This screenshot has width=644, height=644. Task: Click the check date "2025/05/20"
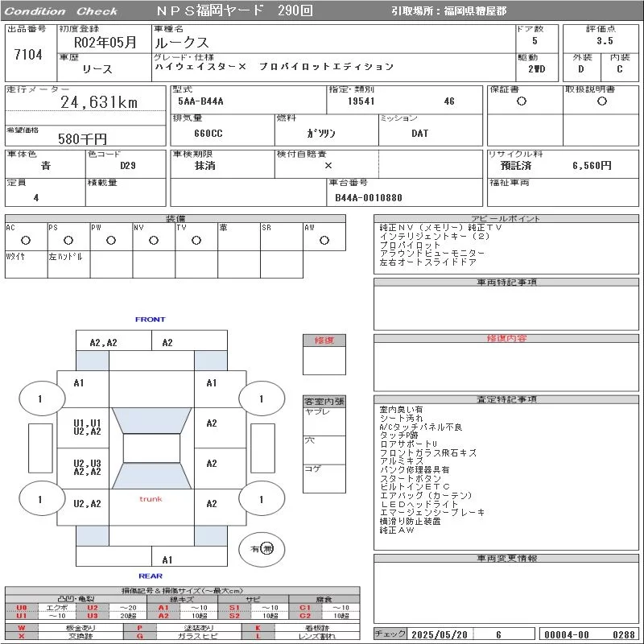click(x=440, y=634)
